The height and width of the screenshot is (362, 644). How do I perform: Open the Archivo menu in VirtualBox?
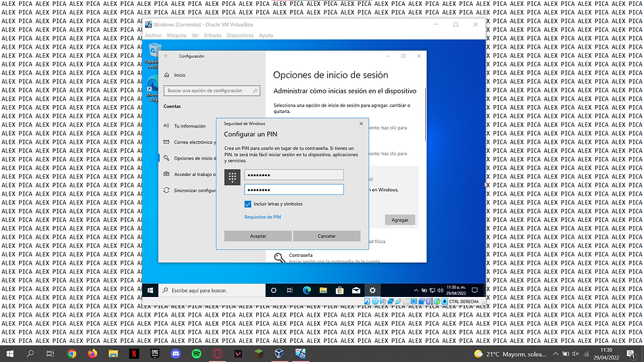tap(153, 35)
